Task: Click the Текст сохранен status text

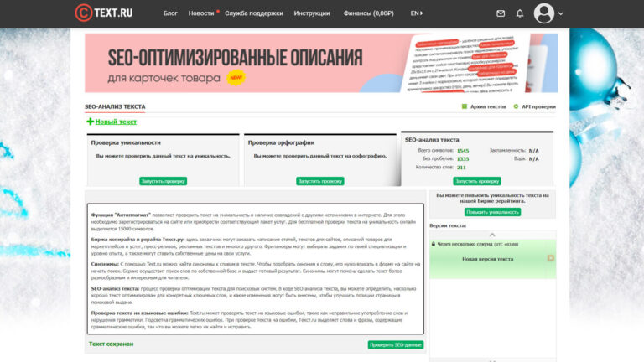Action: (x=111, y=344)
